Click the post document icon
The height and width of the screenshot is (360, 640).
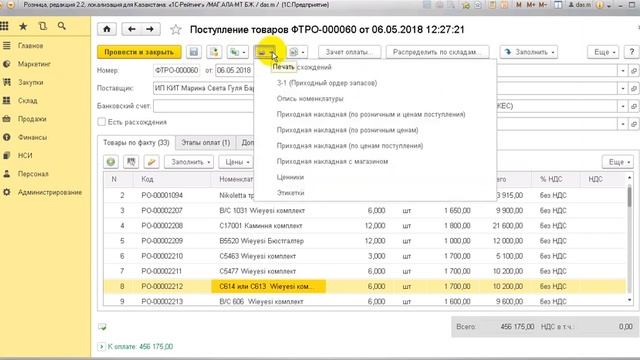click(214, 52)
